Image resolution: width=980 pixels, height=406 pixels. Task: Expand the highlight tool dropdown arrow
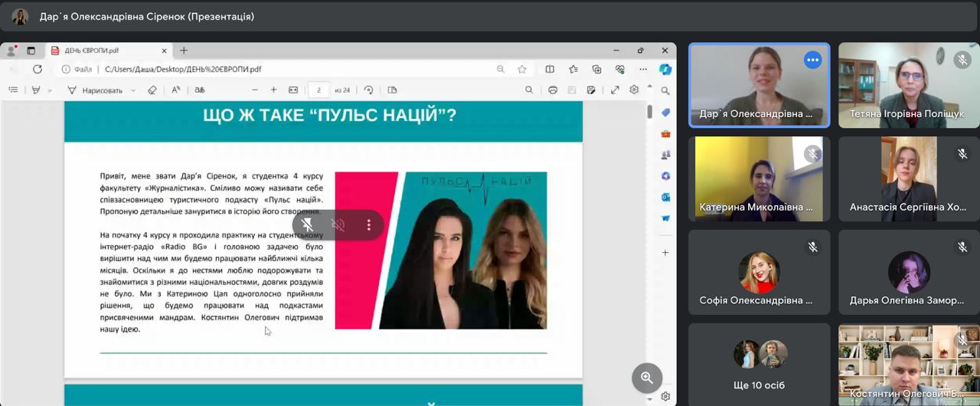point(51,90)
